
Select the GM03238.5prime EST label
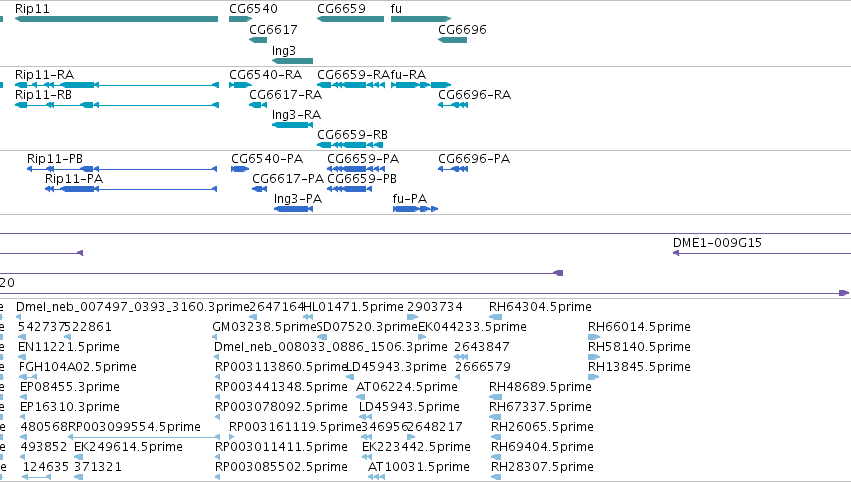tap(264, 327)
